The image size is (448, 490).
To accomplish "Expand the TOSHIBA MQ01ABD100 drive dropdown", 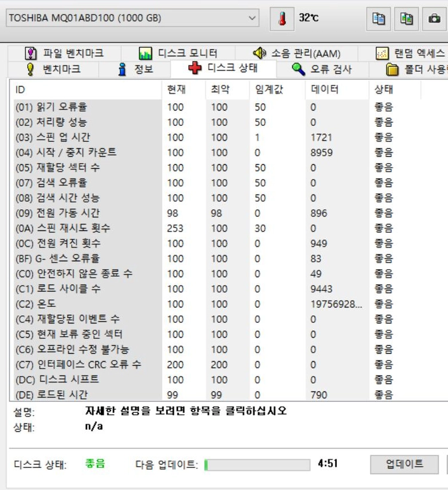I will [x=133, y=18].
